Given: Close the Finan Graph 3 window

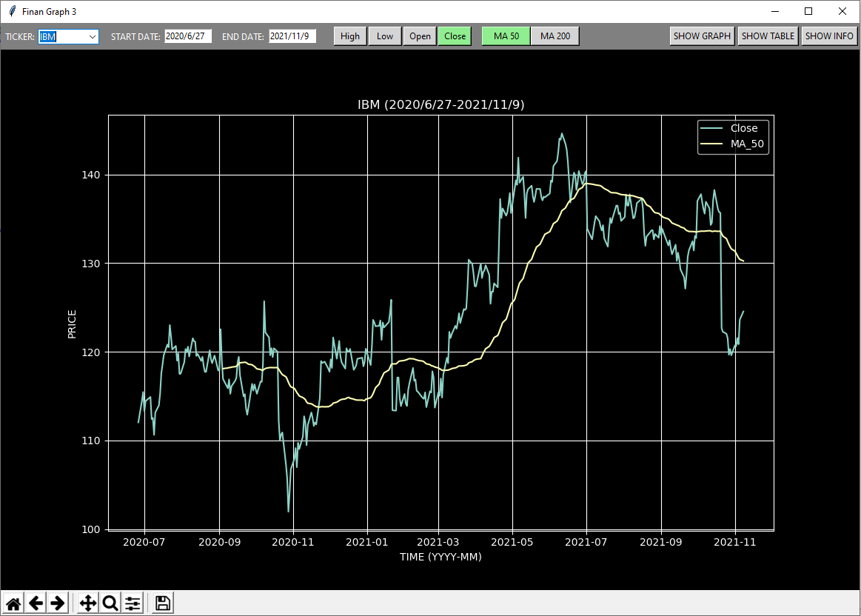Looking at the screenshot, I should pyautogui.click(x=842, y=11).
